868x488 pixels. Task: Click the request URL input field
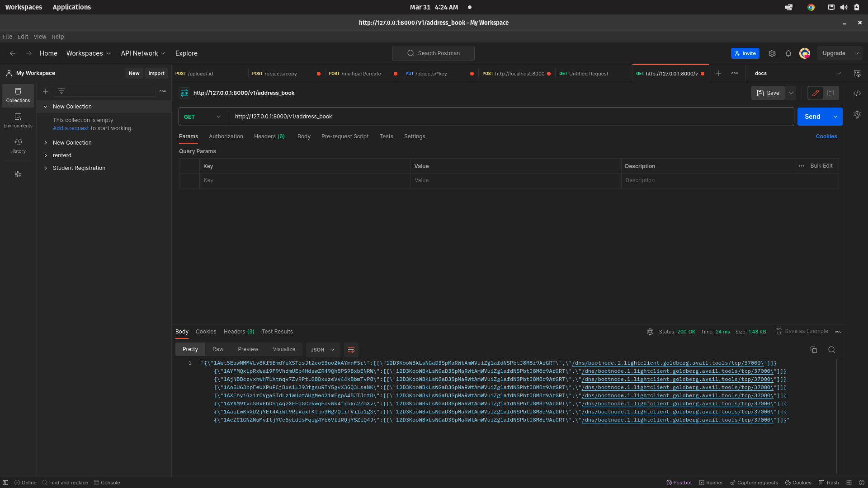(511, 117)
